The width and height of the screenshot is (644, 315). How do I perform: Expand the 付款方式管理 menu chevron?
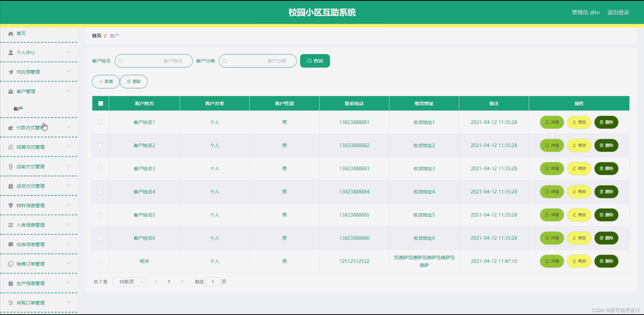pos(68,127)
